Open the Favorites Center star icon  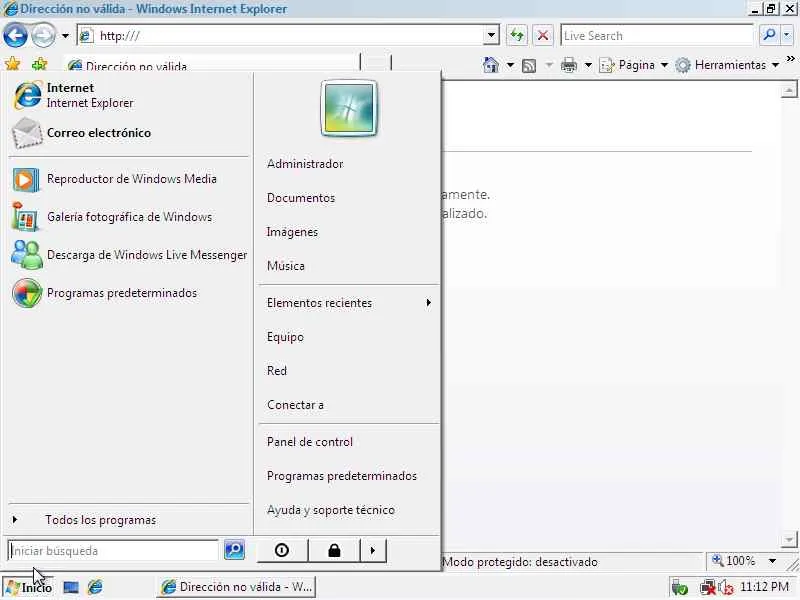(x=12, y=64)
